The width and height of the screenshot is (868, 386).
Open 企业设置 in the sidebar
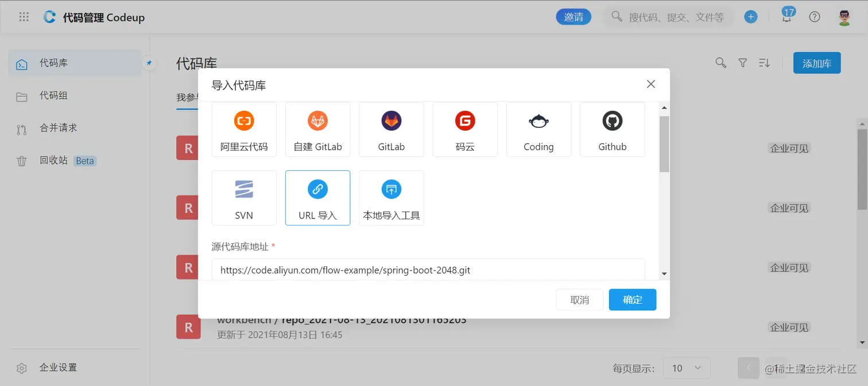tap(75, 368)
